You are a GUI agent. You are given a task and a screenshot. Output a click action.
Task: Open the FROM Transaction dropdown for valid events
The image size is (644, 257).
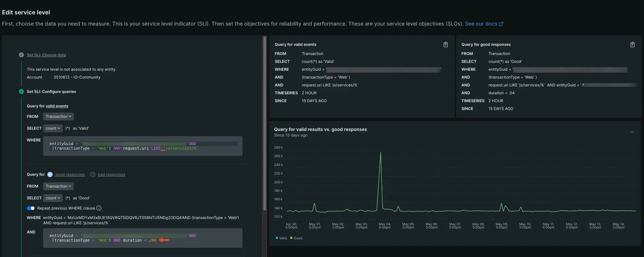click(x=58, y=117)
